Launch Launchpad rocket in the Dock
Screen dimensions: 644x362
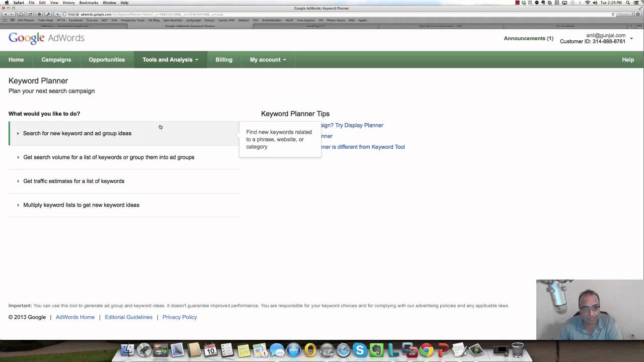coord(144,349)
